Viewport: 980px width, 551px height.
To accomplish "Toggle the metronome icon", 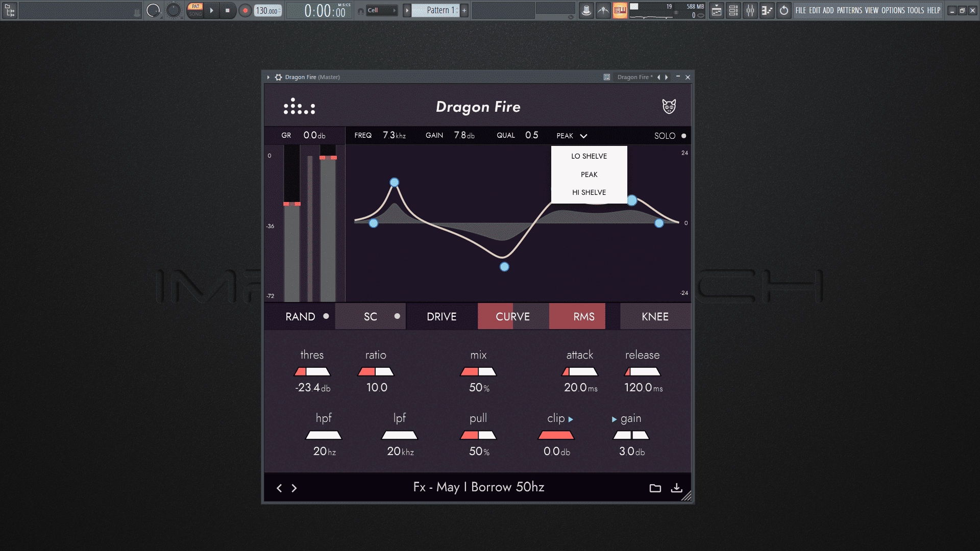I will (586, 10).
